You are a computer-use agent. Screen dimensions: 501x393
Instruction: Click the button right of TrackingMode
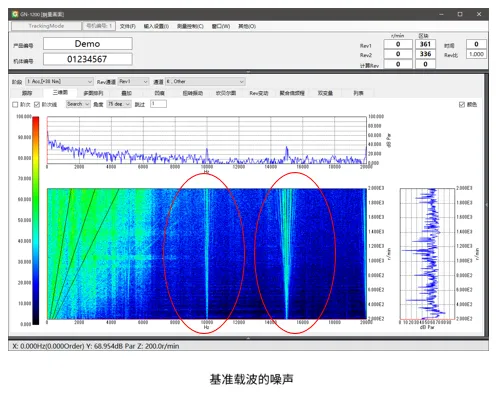click(99, 26)
